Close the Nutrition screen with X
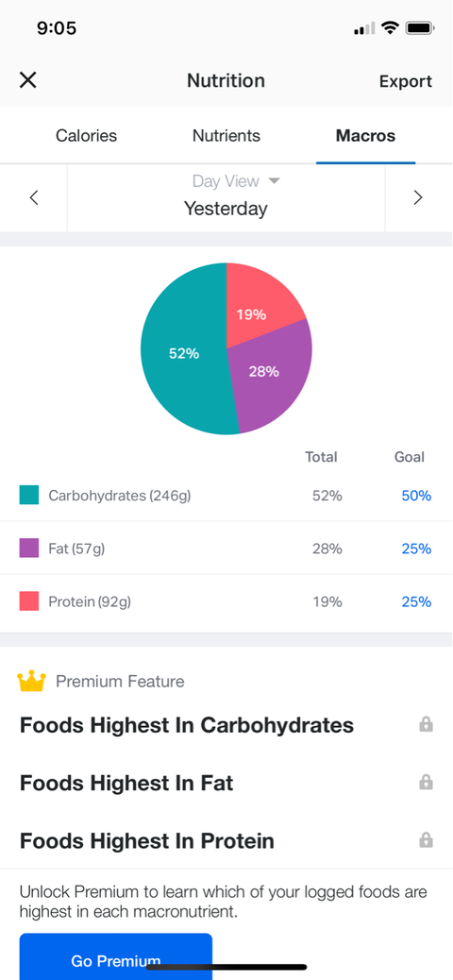 28,80
